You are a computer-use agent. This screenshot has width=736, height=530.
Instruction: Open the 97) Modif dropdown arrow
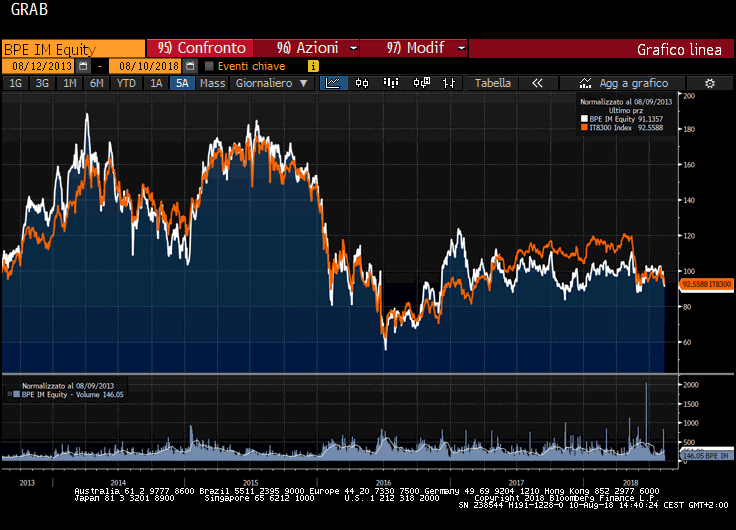(x=461, y=48)
